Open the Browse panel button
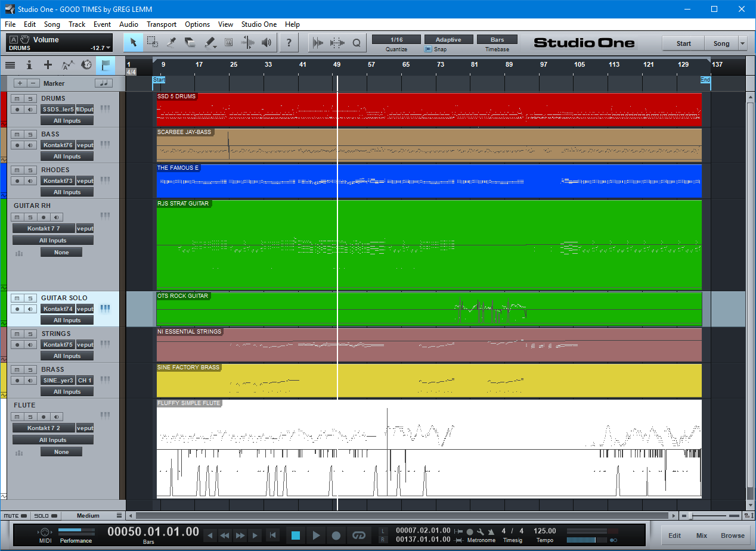Screen dimensions: 756x551 733,536
